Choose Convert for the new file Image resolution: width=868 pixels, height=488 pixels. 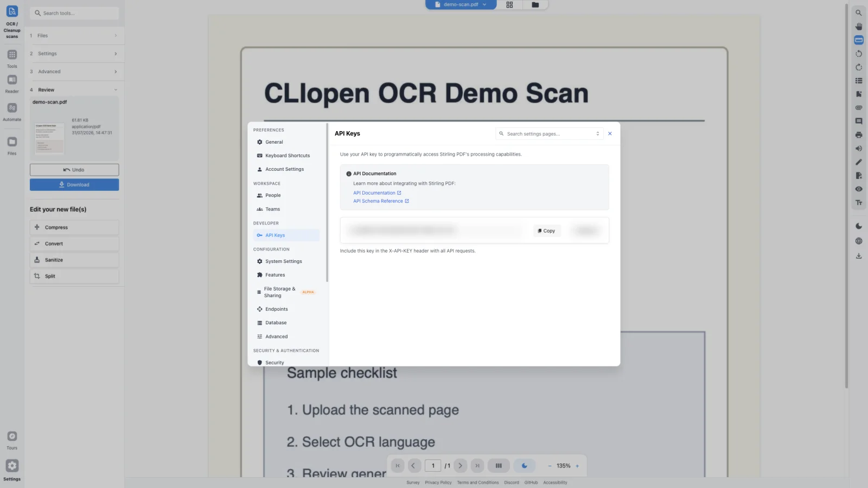click(74, 244)
